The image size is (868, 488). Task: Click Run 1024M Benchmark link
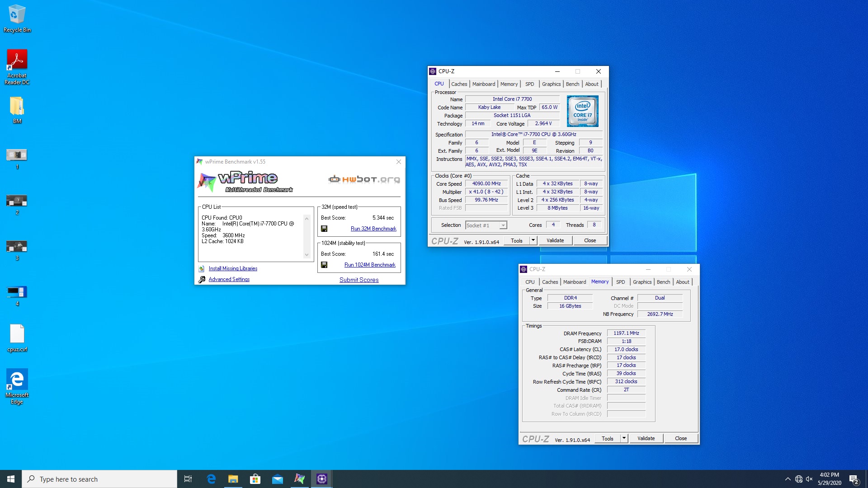coord(370,265)
